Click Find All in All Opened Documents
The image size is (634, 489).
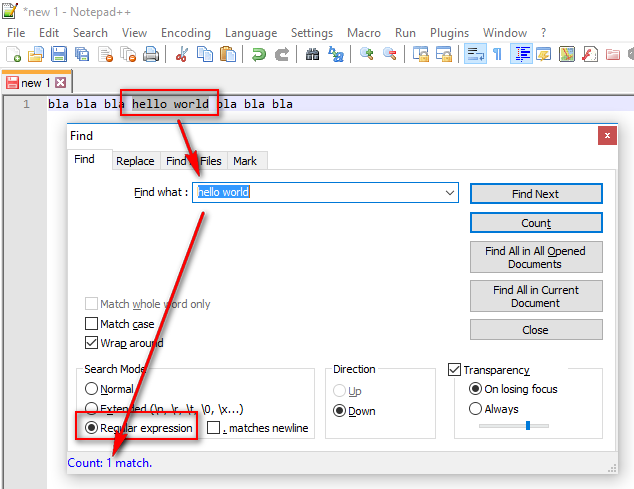536,257
